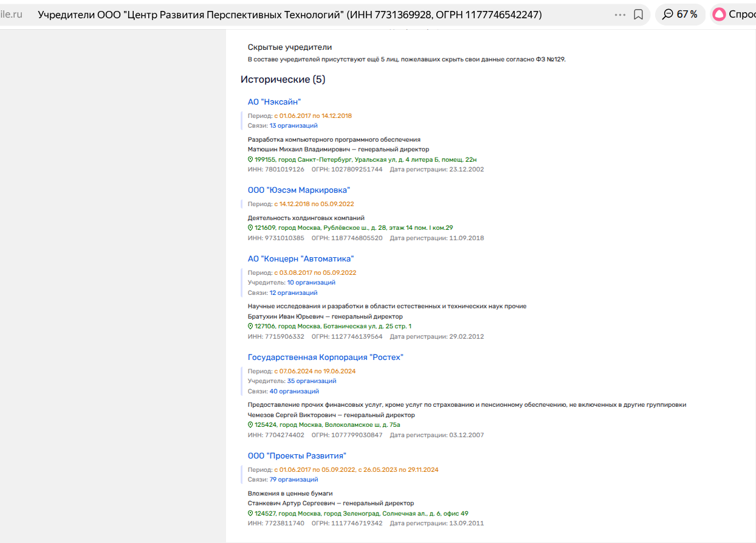Screen dimensions: 756x543
Task: Click the map pin beside Волоколамское ш. address
Action: click(x=250, y=425)
